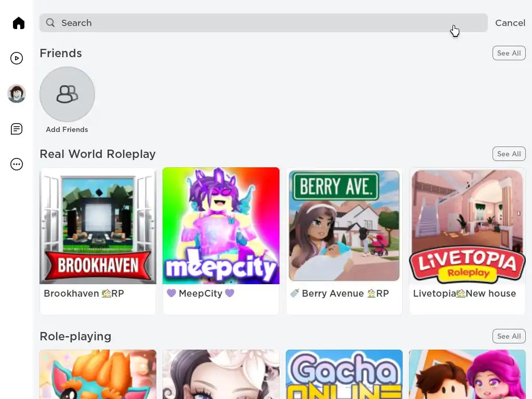The width and height of the screenshot is (532, 399).
Task: Click the 'Brookhaven 🏡RP' title text
Action: pyautogui.click(x=84, y=294)
